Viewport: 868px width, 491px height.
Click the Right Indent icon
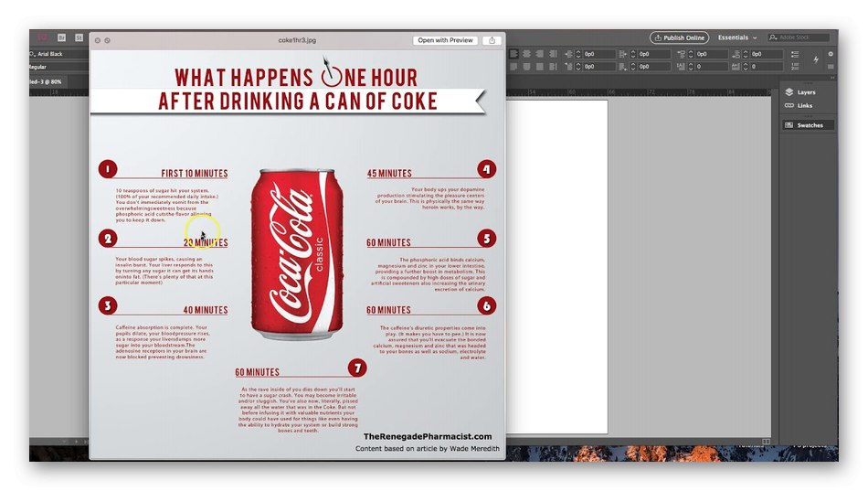click(x=623, y=54)
